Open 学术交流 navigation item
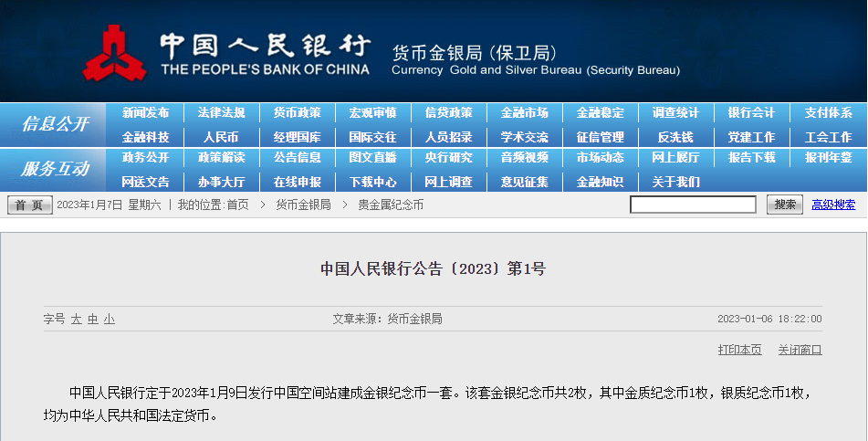 tap(524, 137)
